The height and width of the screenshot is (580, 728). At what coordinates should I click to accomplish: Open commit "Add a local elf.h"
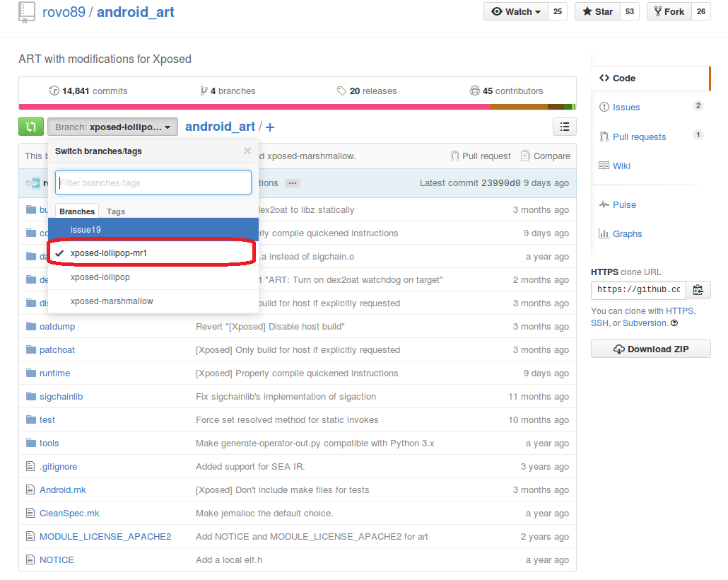click(229, 560)
